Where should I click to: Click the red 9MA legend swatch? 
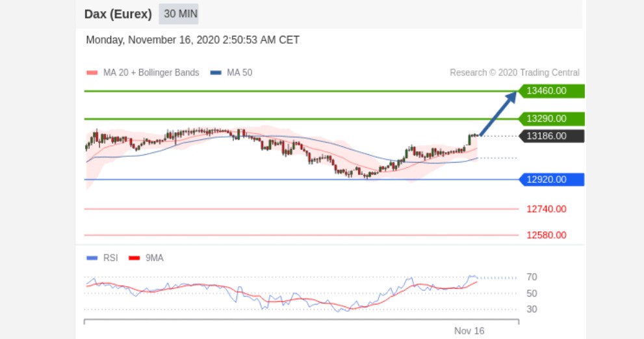tap(134, 258)
